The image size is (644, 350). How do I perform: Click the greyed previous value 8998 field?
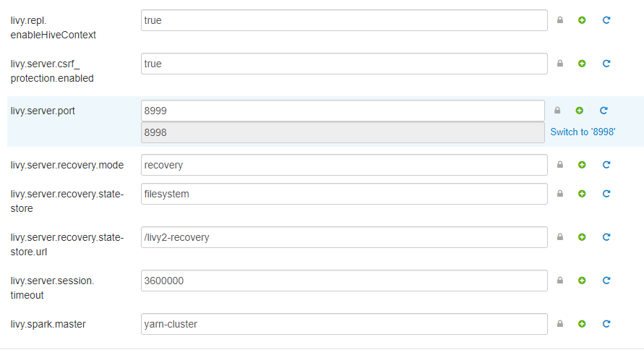point(343,132)
